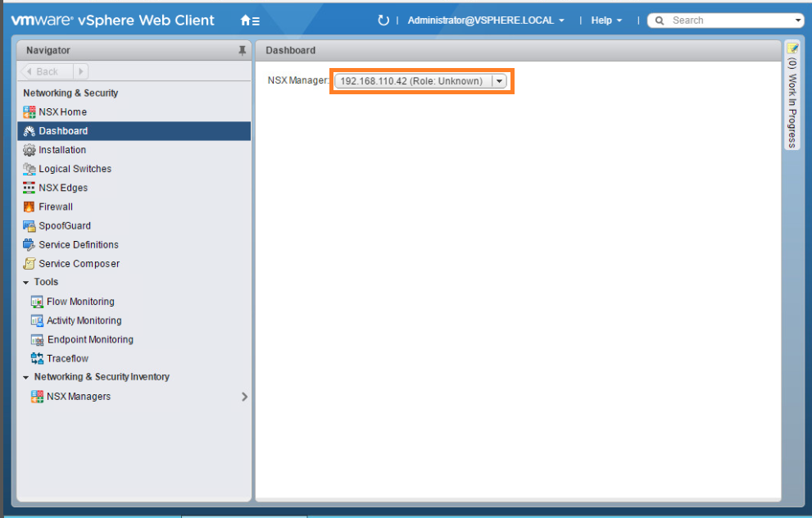
Task: Click the SpoofGuard icon
Action: point(29,226)
